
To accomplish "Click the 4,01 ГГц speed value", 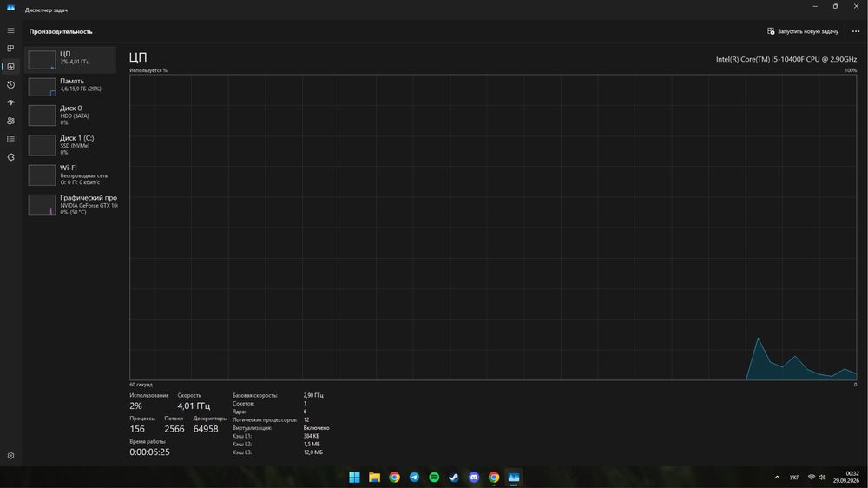I will coord(194,406).
